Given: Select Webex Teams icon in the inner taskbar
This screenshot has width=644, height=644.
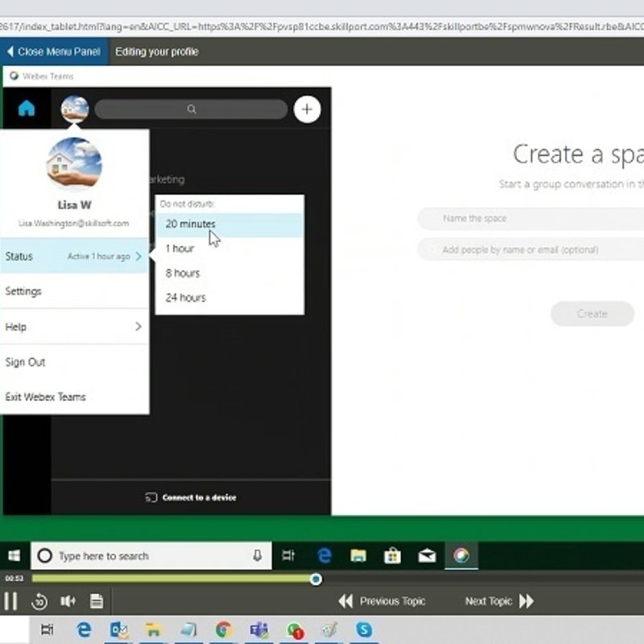Looking at the screenshot, I should tap(461, 555).
